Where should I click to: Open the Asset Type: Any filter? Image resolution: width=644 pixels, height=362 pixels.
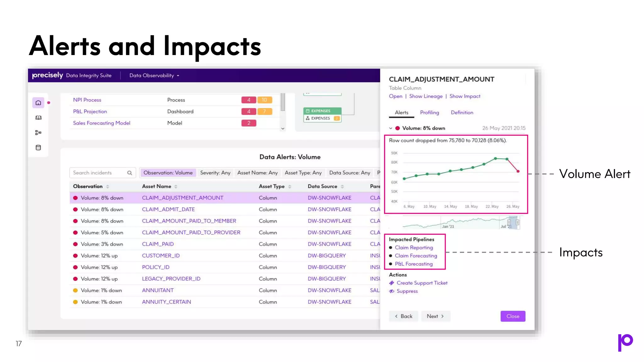(303, 173)
